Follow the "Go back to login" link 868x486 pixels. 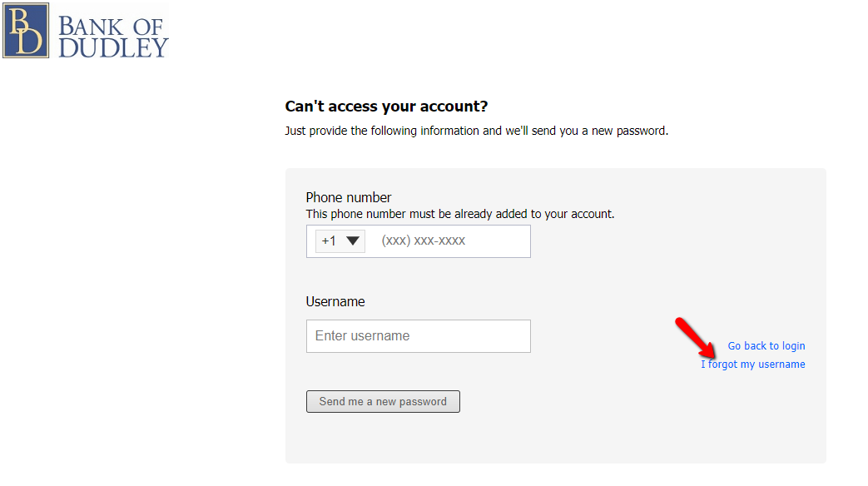(766, 346)
